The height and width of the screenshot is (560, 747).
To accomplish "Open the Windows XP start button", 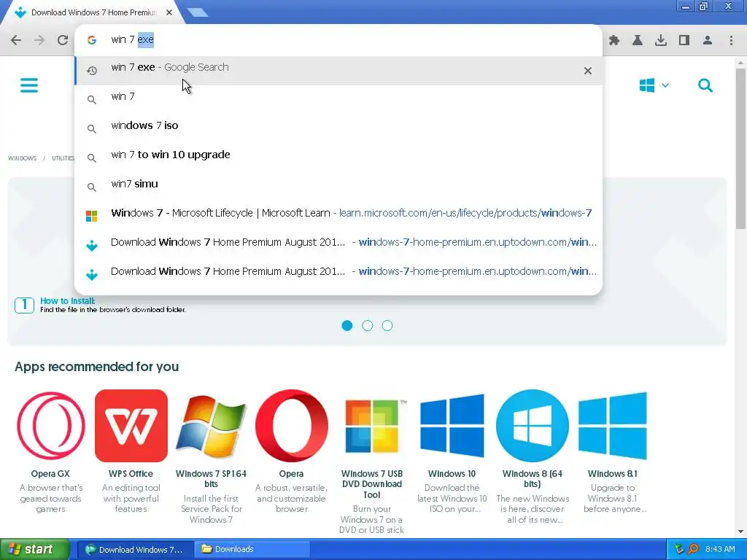I will pos(35,550).
